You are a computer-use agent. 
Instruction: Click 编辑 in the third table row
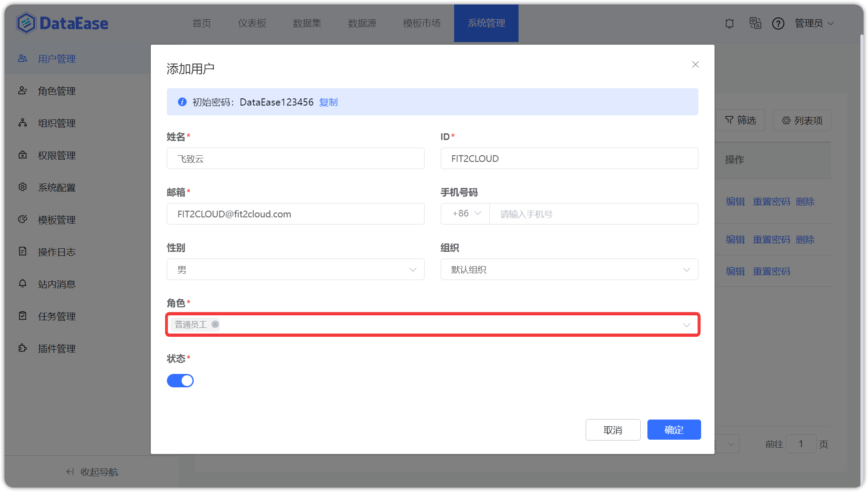[x=735, y=271]
